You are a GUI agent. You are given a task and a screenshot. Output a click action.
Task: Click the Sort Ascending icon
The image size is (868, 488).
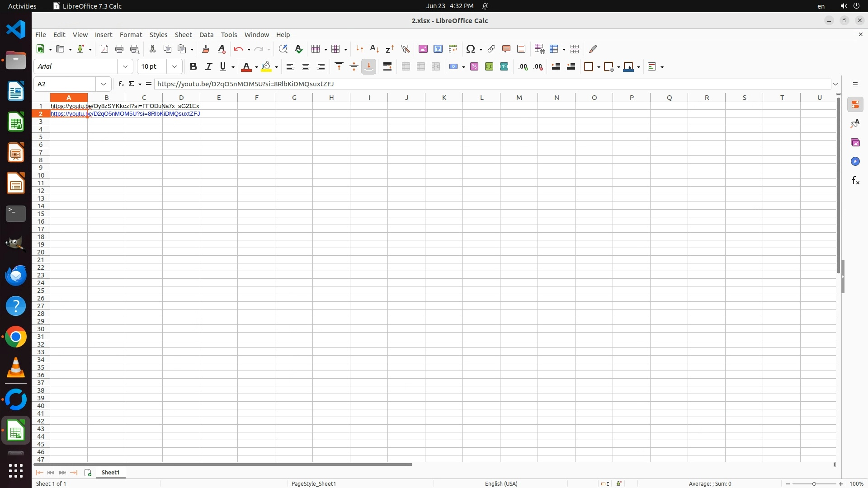pyautogui.click(x=374, y=49)
